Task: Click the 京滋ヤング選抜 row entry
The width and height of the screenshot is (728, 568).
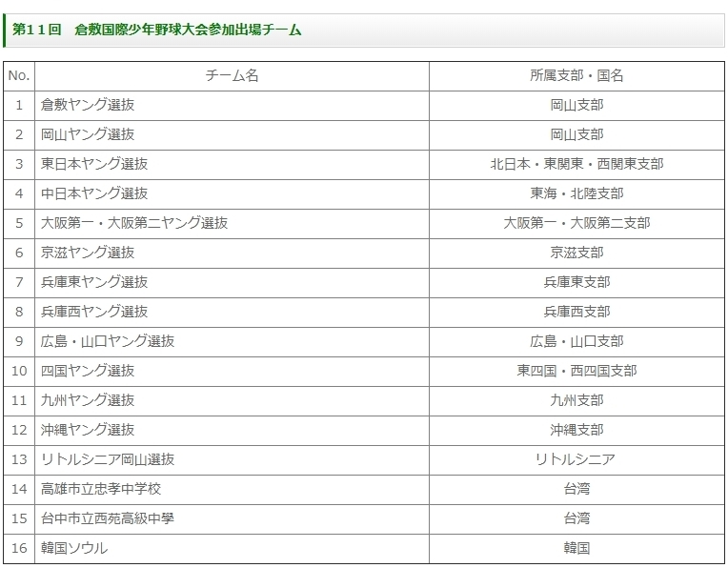Action: click(x=88, y=253)
